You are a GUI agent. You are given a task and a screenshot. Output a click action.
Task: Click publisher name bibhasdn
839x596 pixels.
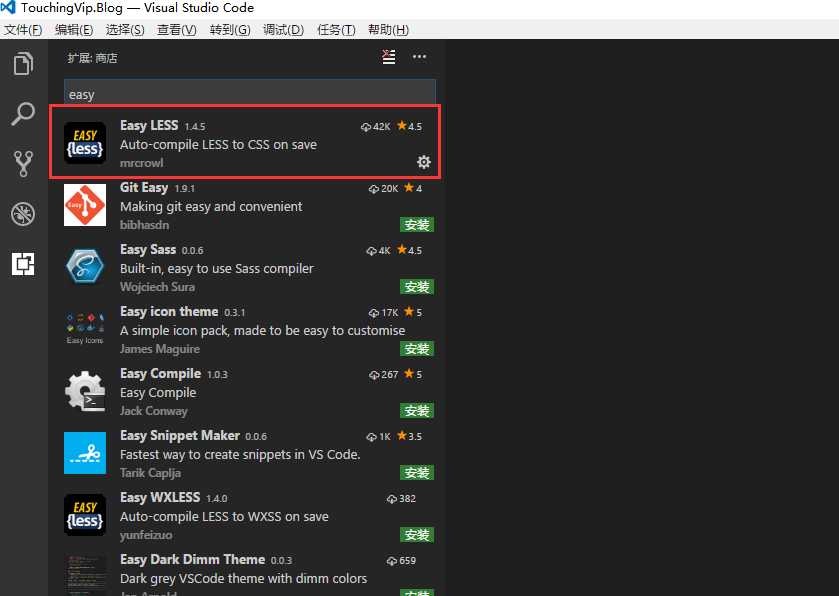point(144,225)
